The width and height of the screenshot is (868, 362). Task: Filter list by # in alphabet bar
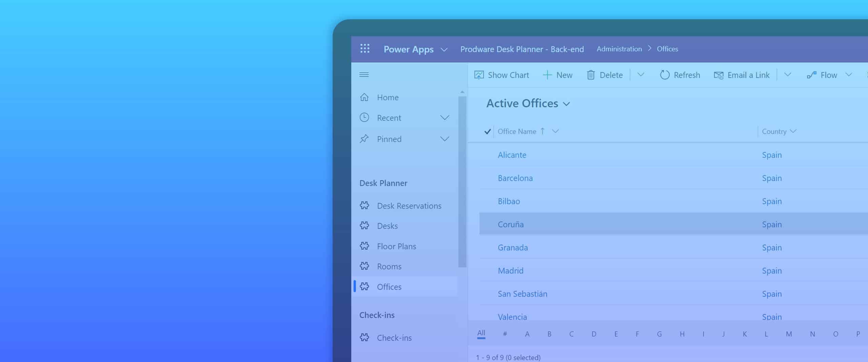[x=505, y=334]
